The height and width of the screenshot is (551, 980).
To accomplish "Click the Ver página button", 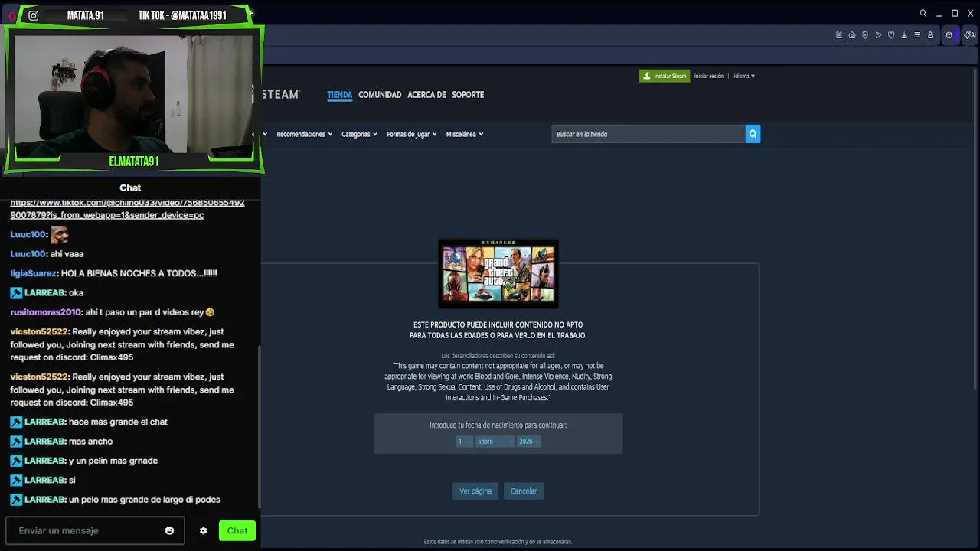I will pyautogui.click(x=475, y=491).
